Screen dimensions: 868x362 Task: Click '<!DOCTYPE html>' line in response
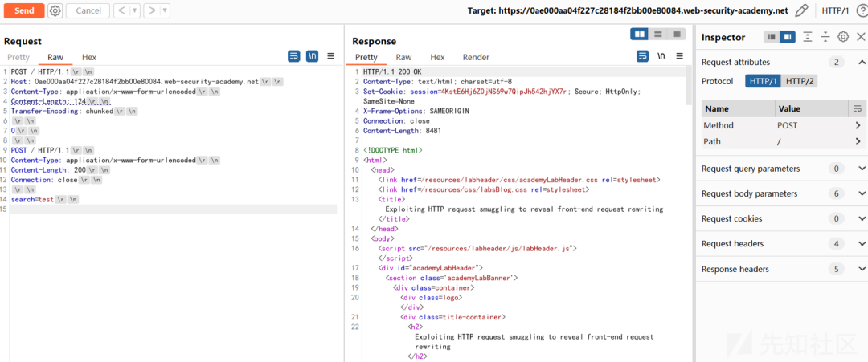[393, 150]
